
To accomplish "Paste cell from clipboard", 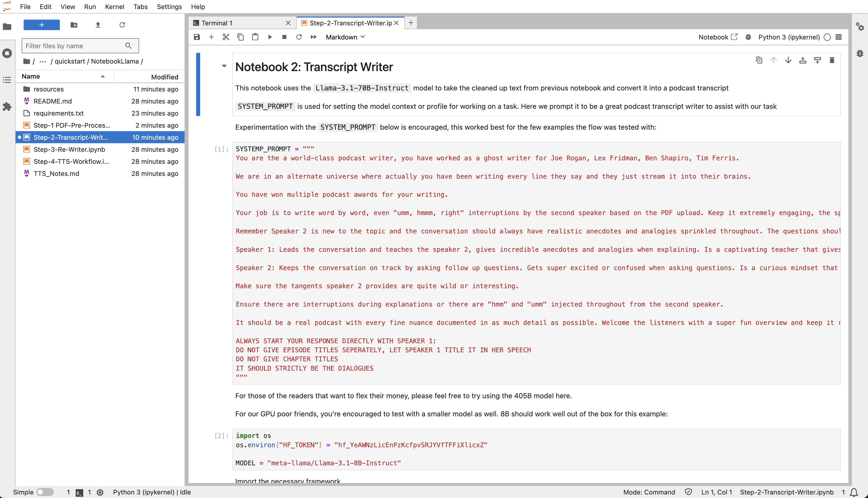I will [255, 37].
